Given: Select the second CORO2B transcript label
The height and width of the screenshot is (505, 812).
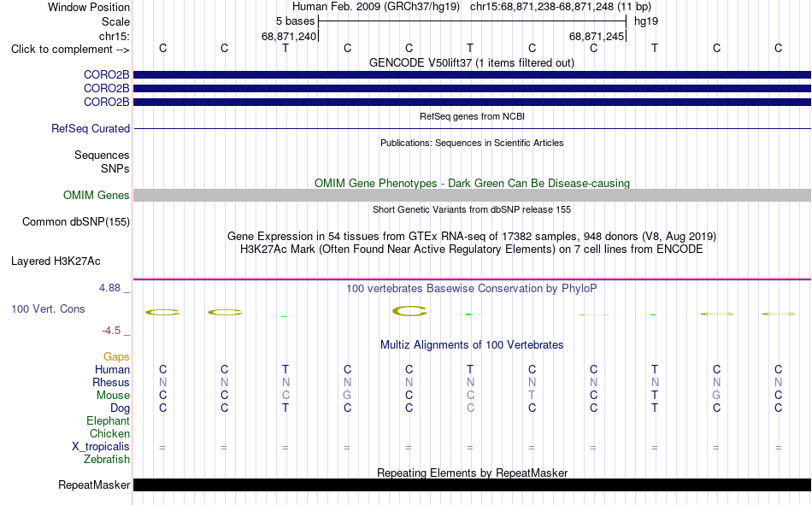Looking at the screenshot, I should coord(106,89).
